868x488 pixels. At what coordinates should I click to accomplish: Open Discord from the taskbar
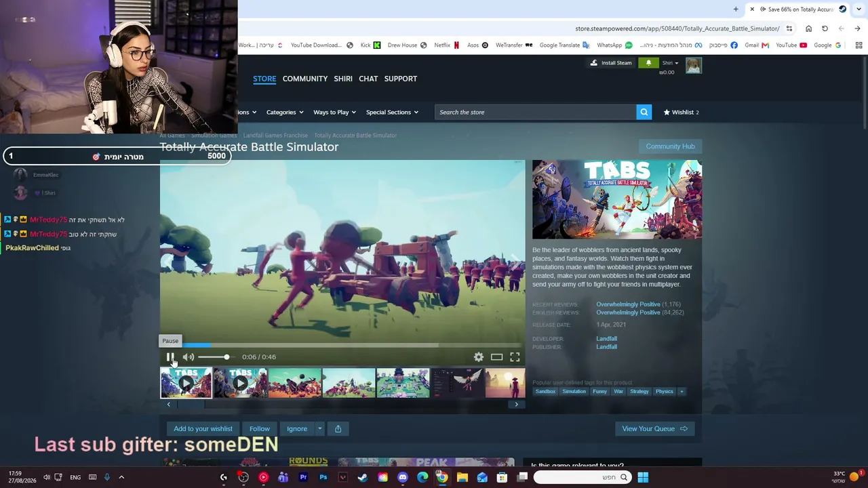pyautogui.click(x=403, y=477)
